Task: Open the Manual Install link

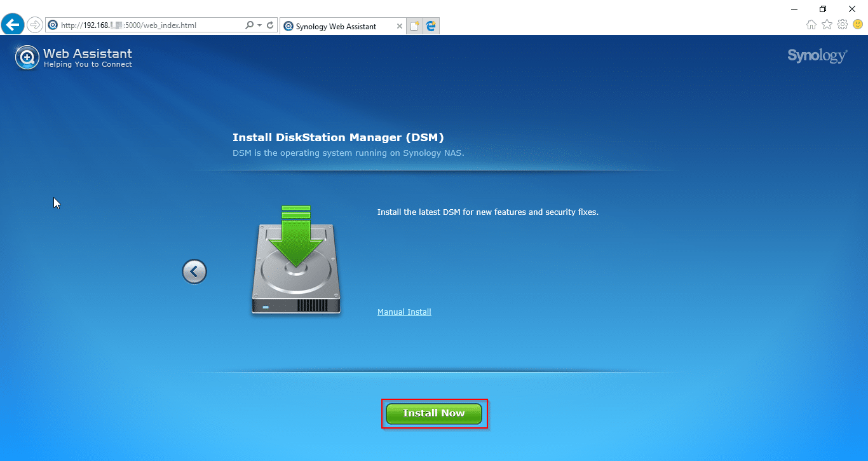Action: click(404, 312)
